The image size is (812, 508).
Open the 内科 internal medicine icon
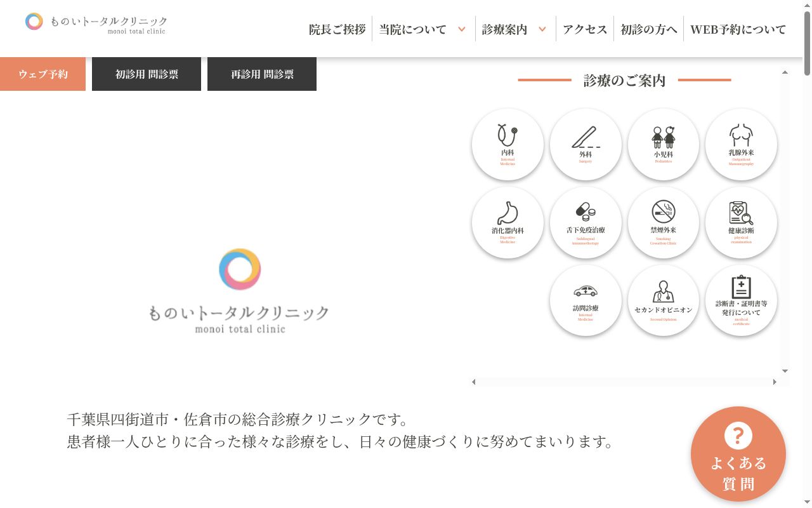point(507,144)
